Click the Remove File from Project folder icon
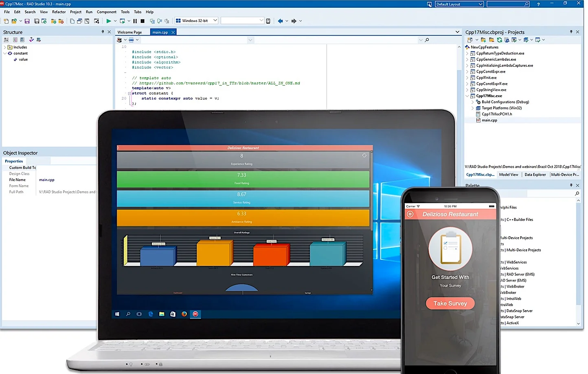The image size is (588, 374). point(61,21)
